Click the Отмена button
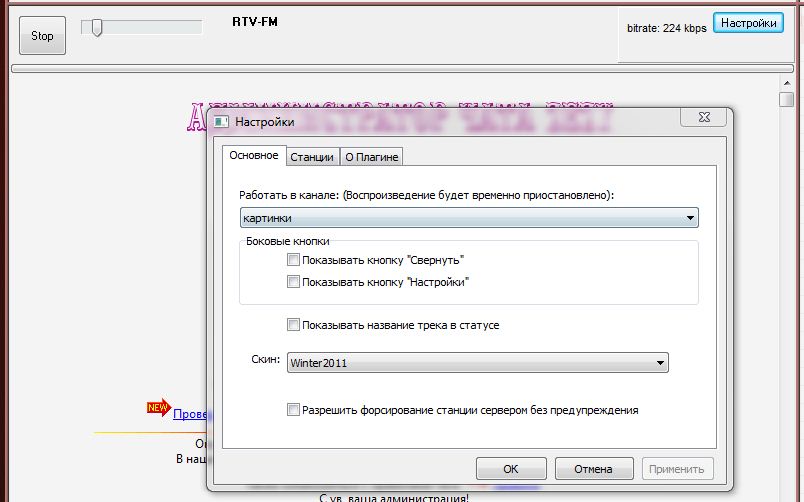Image resolution: width=804 pixels, height=502 pixels. point(592,468)
